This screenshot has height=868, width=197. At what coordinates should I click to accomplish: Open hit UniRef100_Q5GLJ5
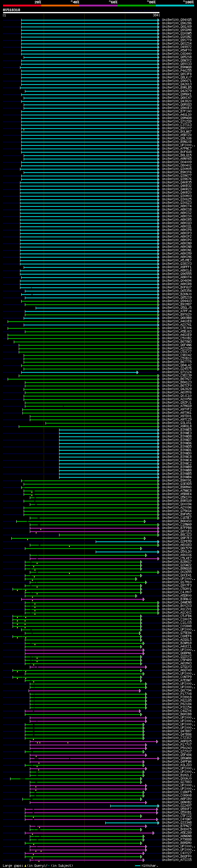tap(177, 308)
